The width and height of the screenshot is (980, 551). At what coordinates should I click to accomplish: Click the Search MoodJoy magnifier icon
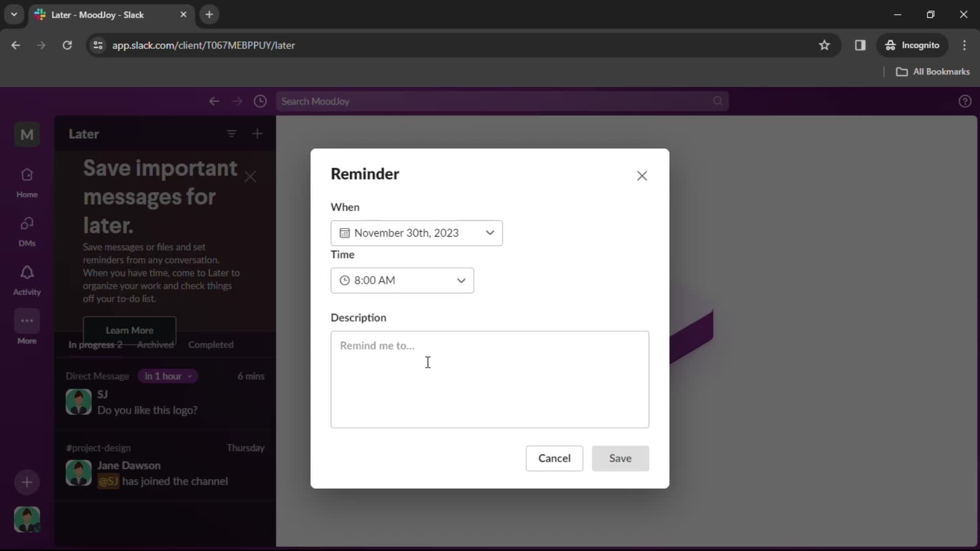[718, 101]
